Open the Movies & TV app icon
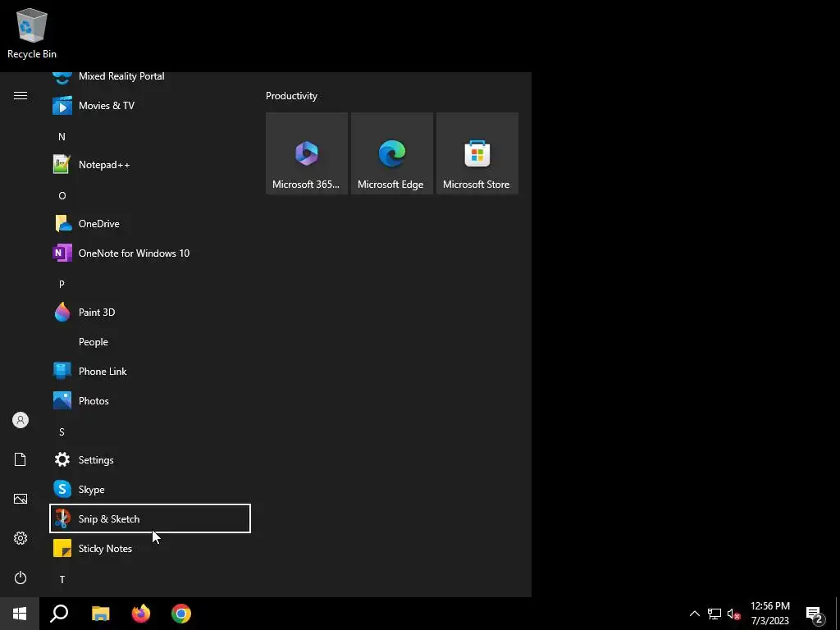This screenshot has width=840, height=630. (x=62, y=106)
